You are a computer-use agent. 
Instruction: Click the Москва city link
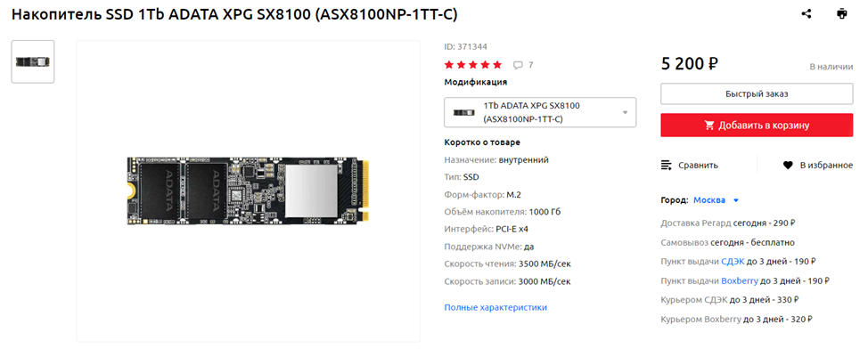point(709,200)
